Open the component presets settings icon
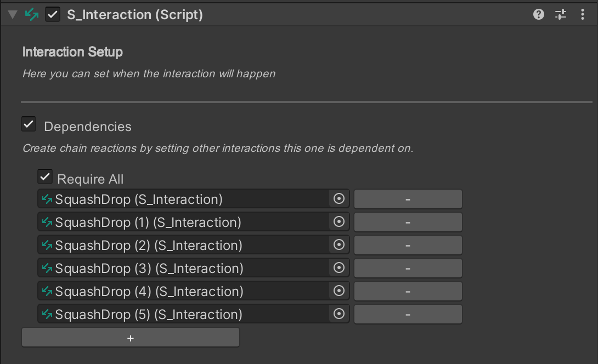 click(560, 15)
